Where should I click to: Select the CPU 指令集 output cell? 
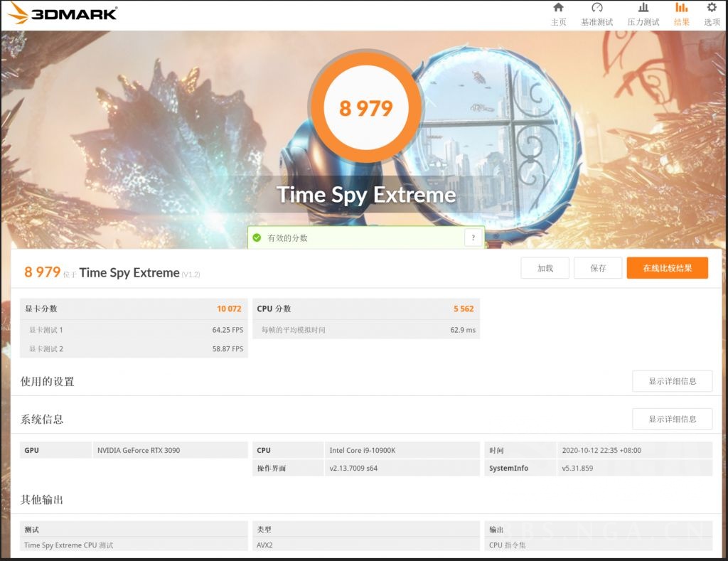(598, 545)
